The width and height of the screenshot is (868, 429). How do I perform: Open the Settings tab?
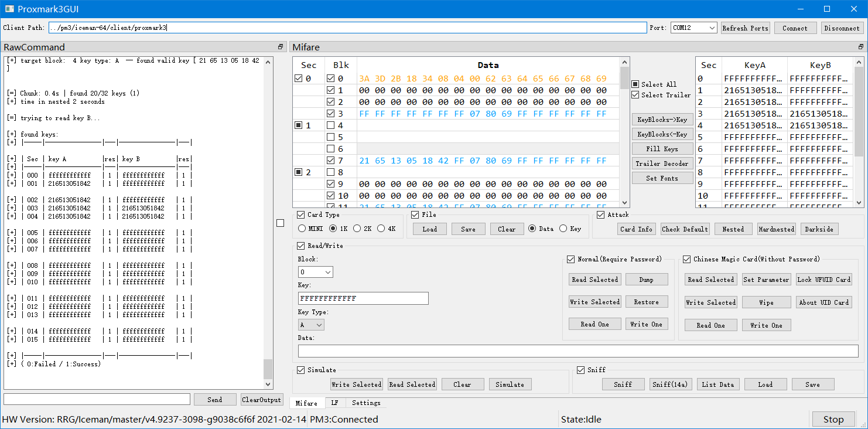(x=366, y=403)
